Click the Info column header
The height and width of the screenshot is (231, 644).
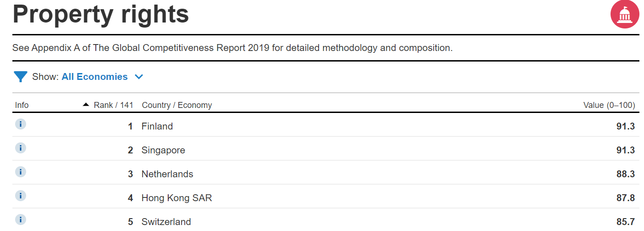click(x=22, y=105)
